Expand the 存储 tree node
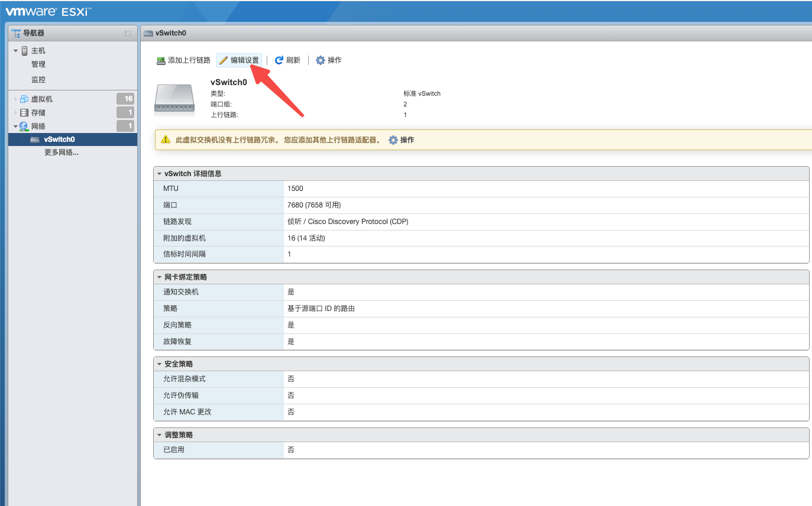This screenshot has height=506, width=812. click(x=16, y=113)
